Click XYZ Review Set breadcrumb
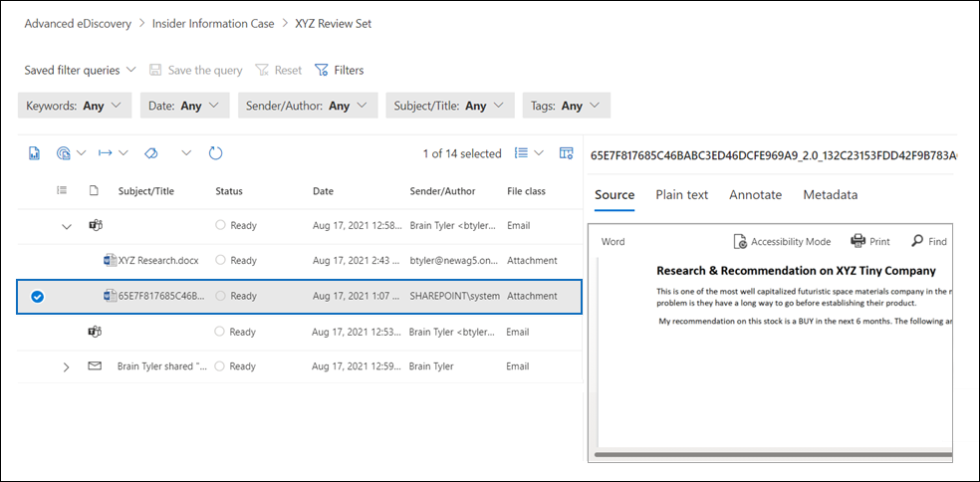 [x=334, y=24]
